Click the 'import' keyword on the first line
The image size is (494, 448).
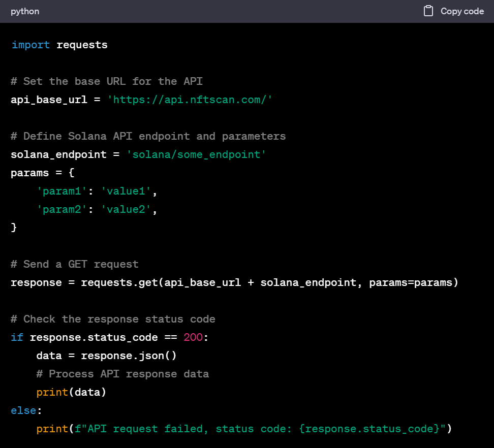[30, 45]
